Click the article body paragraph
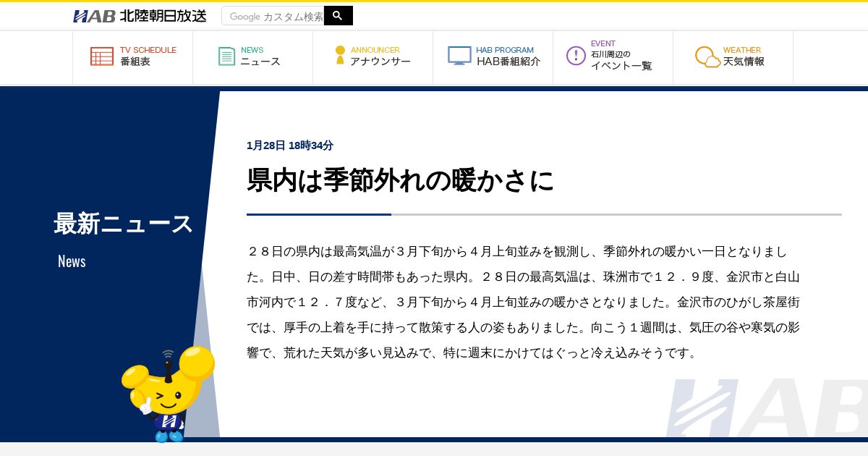This screenshot has width=868, height=456. point(524,303)
